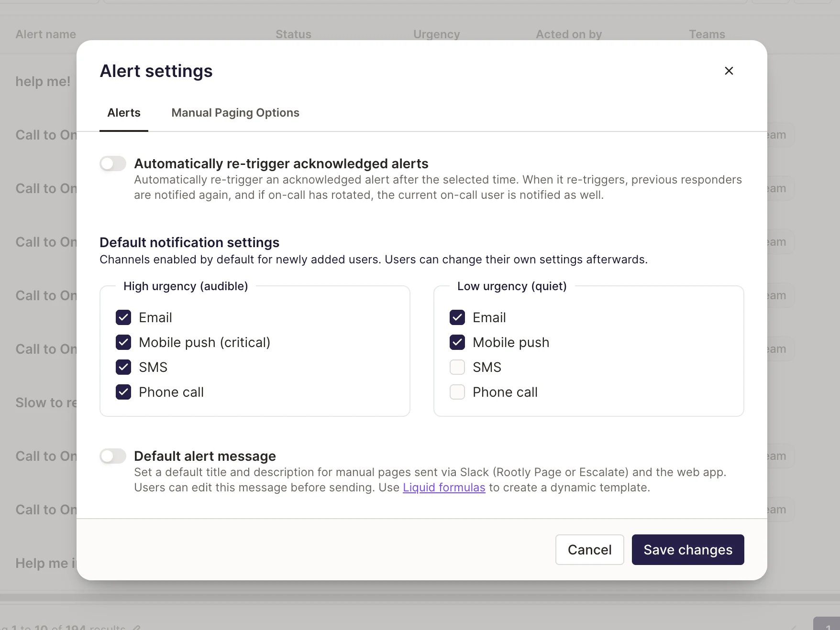Uncheck Email under Low urgency
This screenshot has height=630, width=840.
click(x=457, y=317)
